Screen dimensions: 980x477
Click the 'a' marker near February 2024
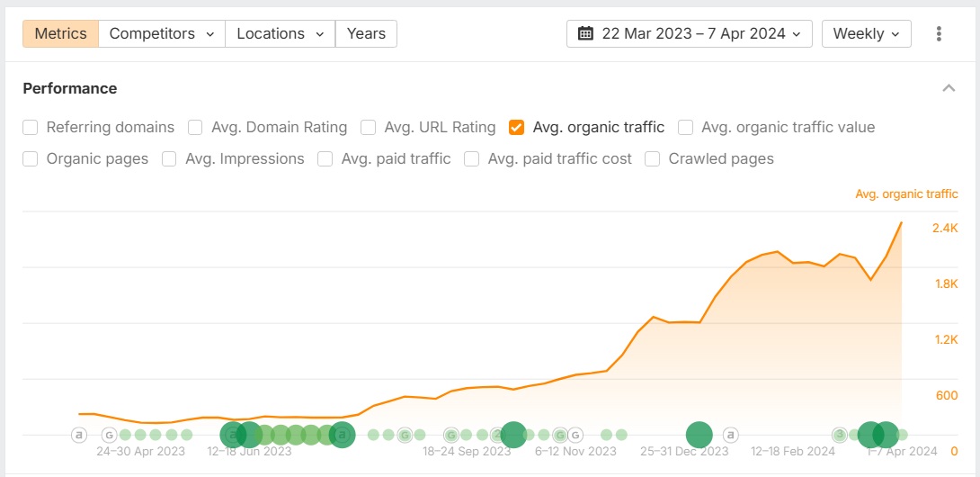pos(731,435)
